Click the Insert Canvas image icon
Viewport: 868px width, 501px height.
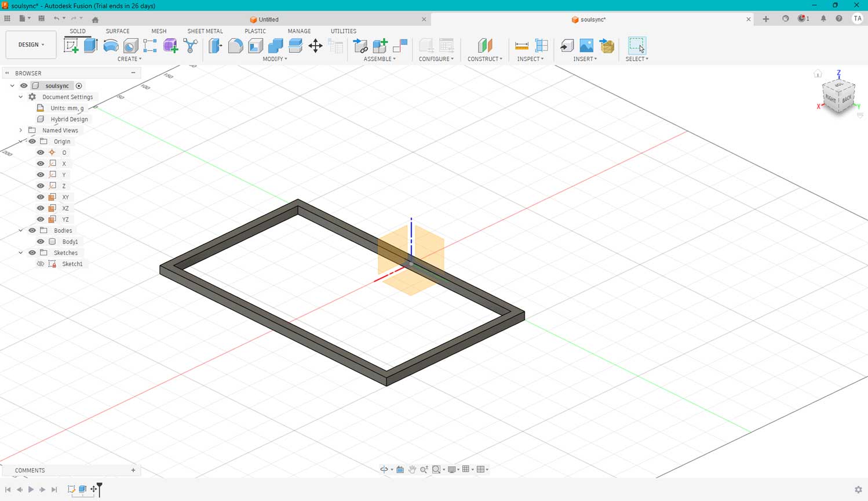pos(586,46)
